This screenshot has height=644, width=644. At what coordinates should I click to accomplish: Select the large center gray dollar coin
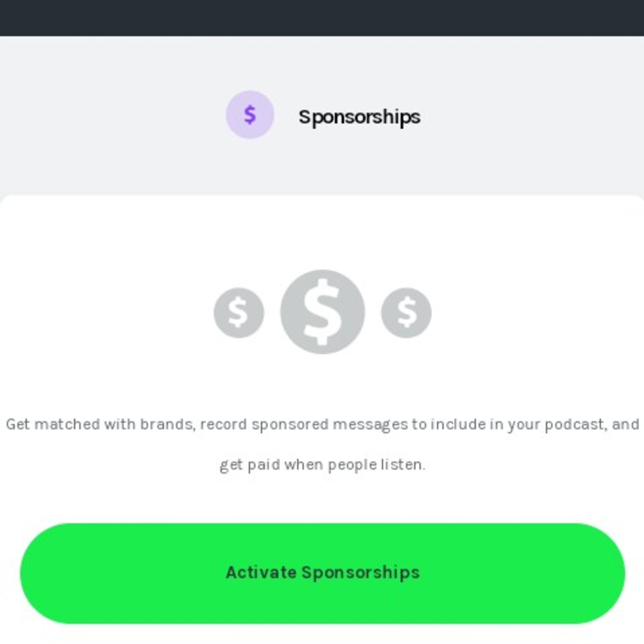click(x=322, y=312)
